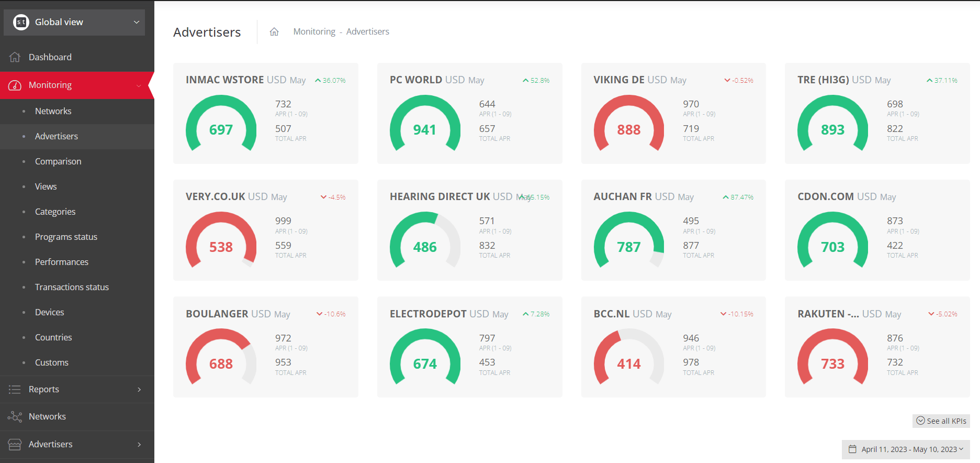The width and height of the screenshot is (980, 463).
Task: Click the 7.28% change on the ELECTRODEPOT card
Action: click(540, 314)
